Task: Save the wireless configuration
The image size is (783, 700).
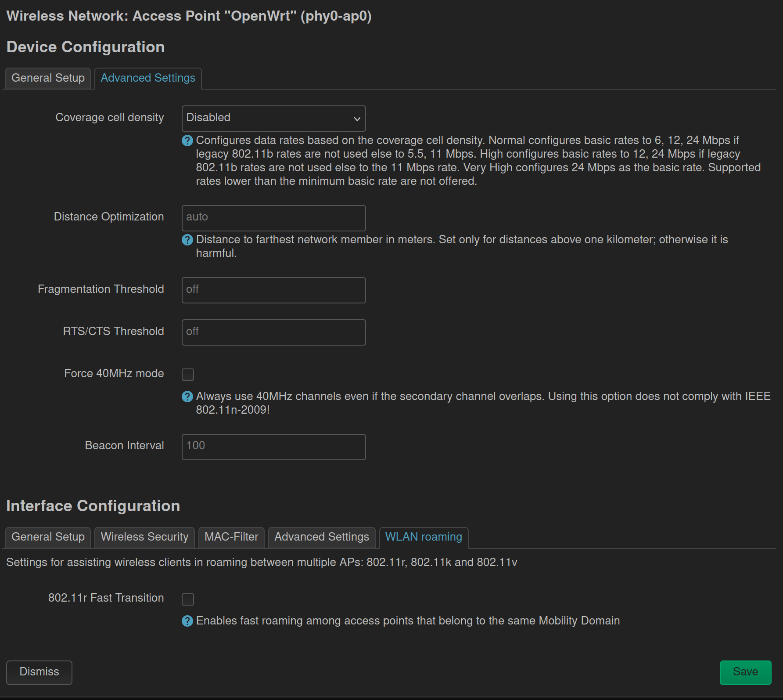Action: pyautogui.click(x=745, y=672)
